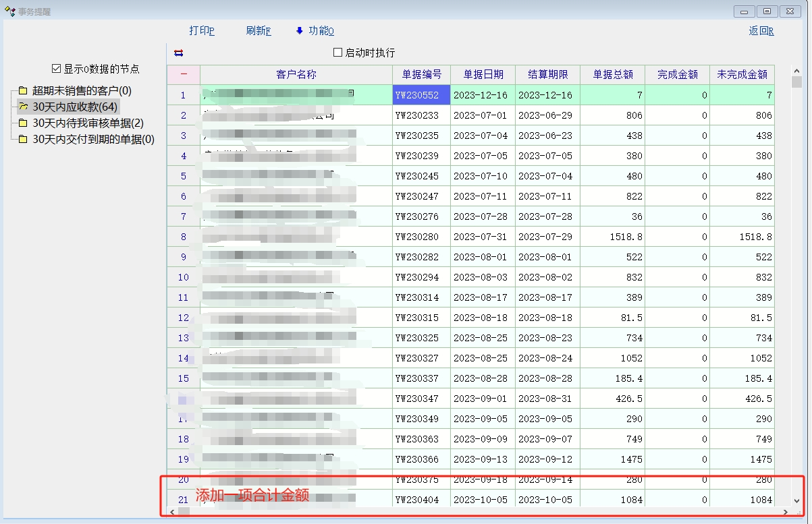Screen dimensions: 812x524
Task: Open the 打印 menu item
Action: click(202, 31)
